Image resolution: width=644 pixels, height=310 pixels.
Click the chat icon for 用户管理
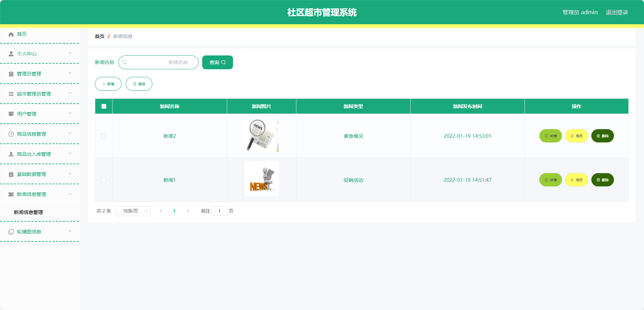tap(11, 114)
